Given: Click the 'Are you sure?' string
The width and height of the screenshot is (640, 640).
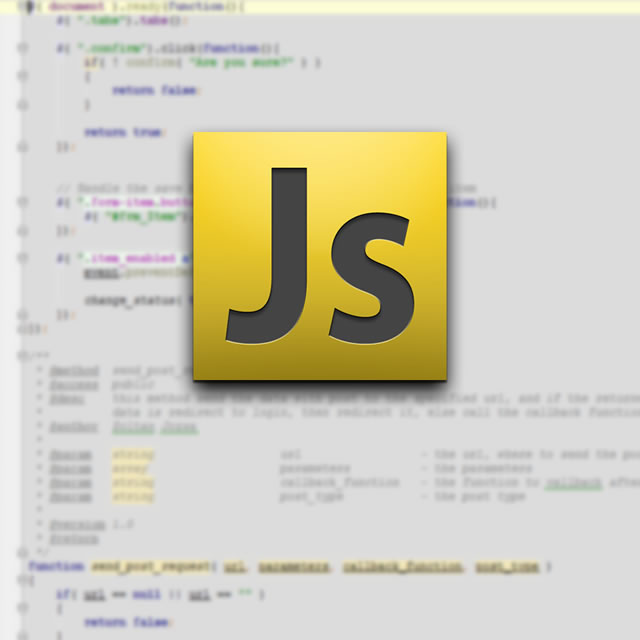Looking at the screenshot, I should [250, 62].
